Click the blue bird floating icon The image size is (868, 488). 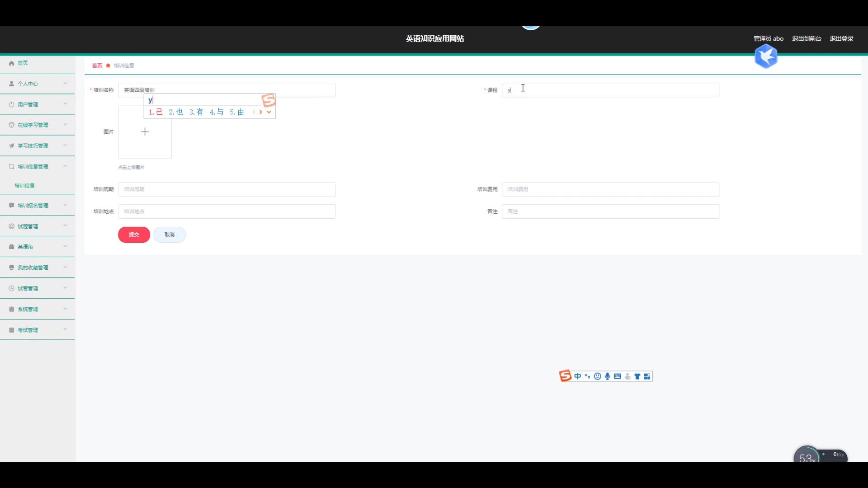click(765, 56)
